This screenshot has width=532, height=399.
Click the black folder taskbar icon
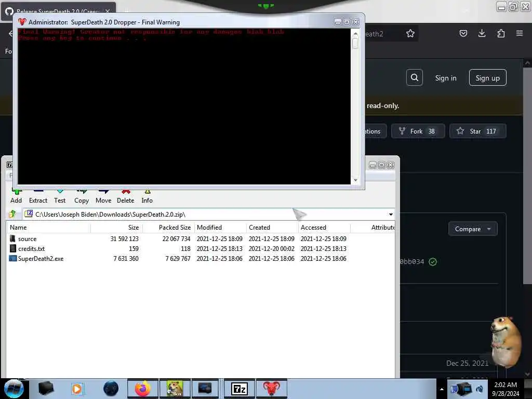[x=46, y=389]
